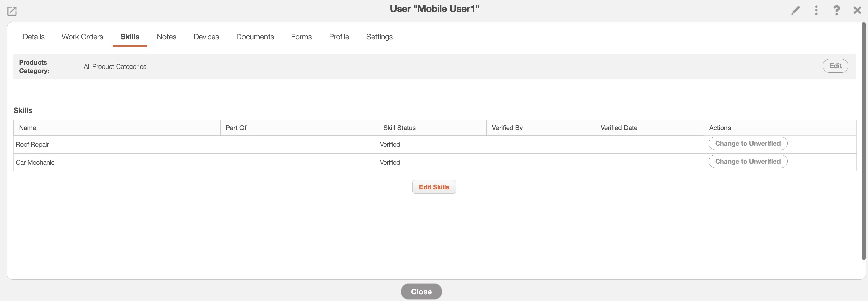Close the dialog with X icon
Image resolution: width=868 pixels, height=301 pixels.
tap(857, 10)
